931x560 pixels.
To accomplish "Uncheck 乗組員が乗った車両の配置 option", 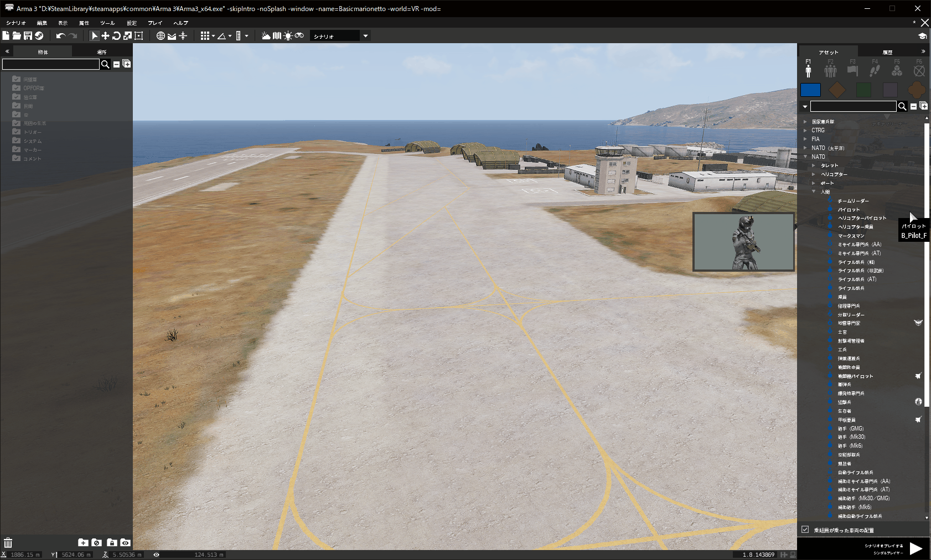I will (x=805, y=530).
